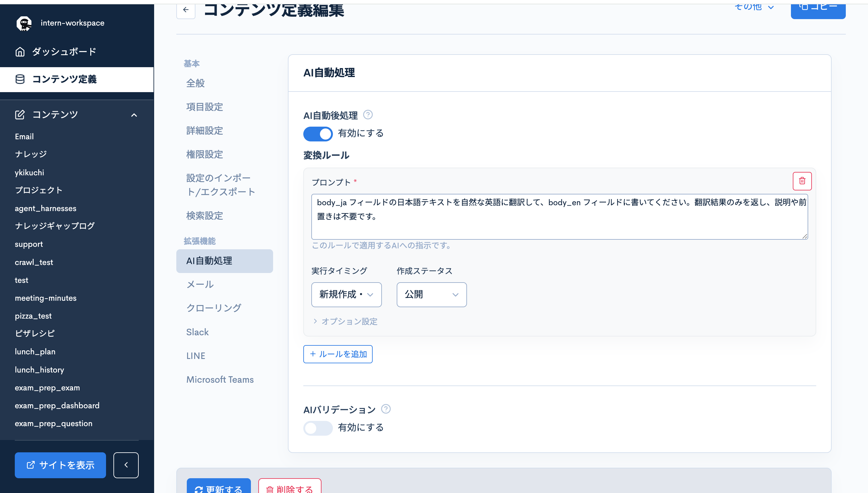
Task: Open test content in sidebar
Action: tap(21, 280)
